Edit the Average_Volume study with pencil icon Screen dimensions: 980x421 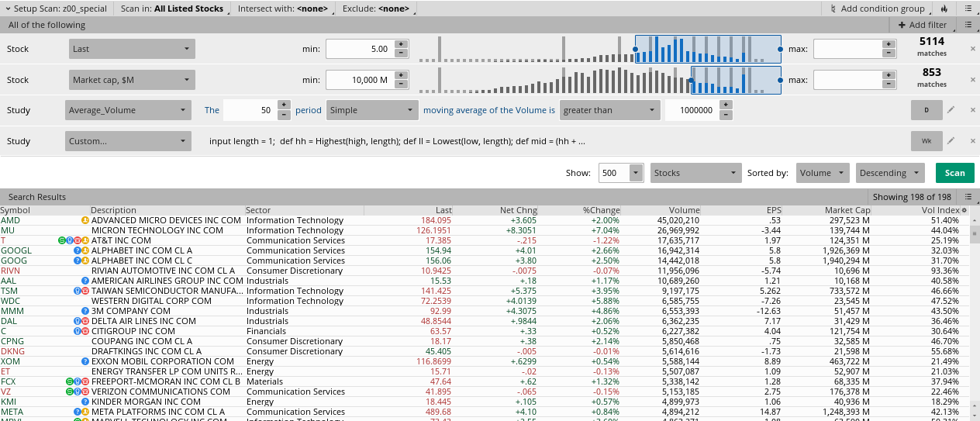point(951,110)
